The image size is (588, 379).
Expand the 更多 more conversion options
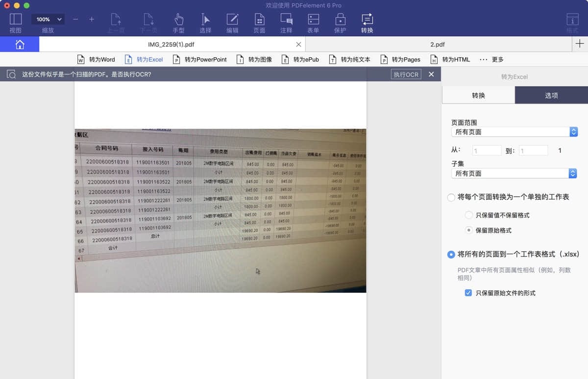[491, 59]
